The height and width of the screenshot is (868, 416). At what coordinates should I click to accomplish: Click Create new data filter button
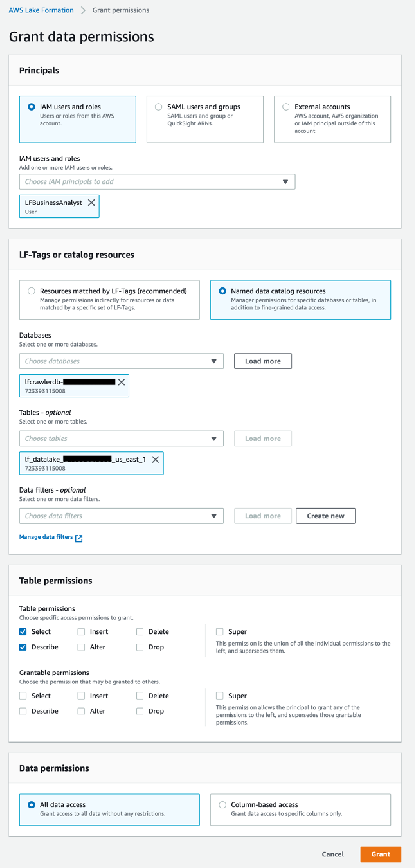[x=325, y=516]
